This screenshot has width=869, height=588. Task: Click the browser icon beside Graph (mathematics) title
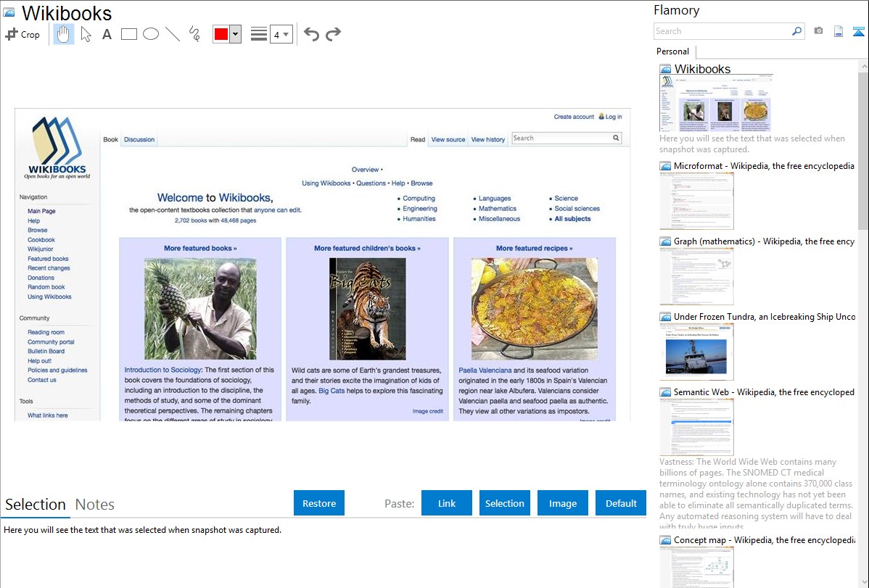(x=666, y=241)
